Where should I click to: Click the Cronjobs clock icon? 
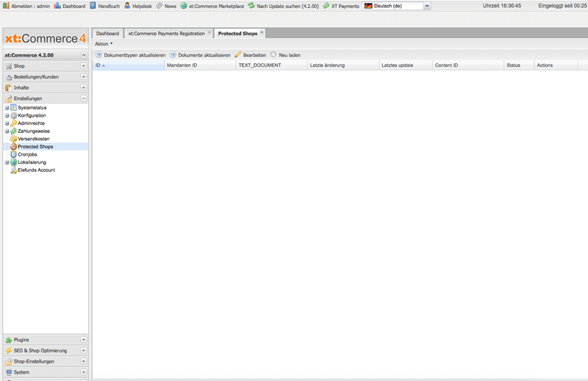pyautogui.click(x=13, y=154)
